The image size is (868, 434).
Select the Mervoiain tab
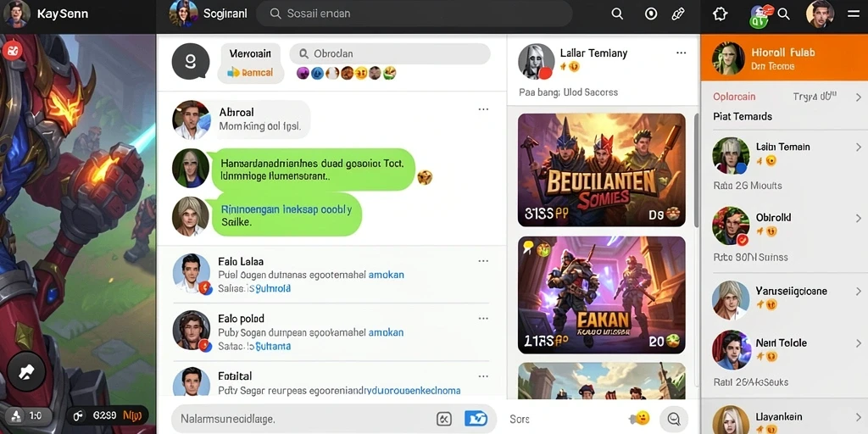250,53
